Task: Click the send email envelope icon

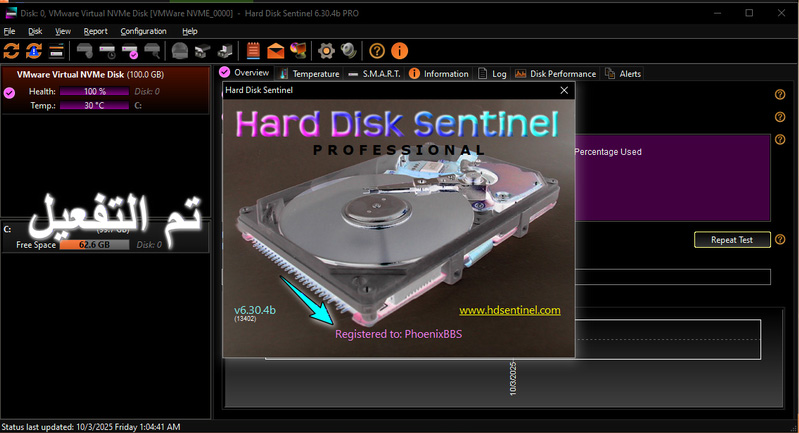Action: click(275, 51)
